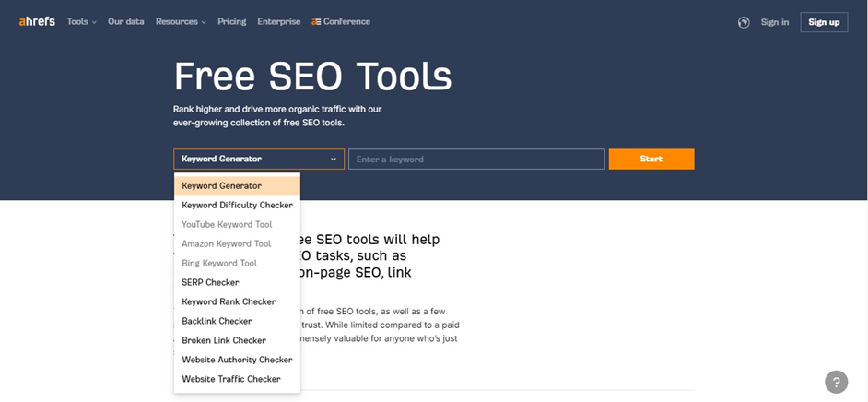868x402 pixels.
Task: Open the language globe icon
Action: coord(744,22)
